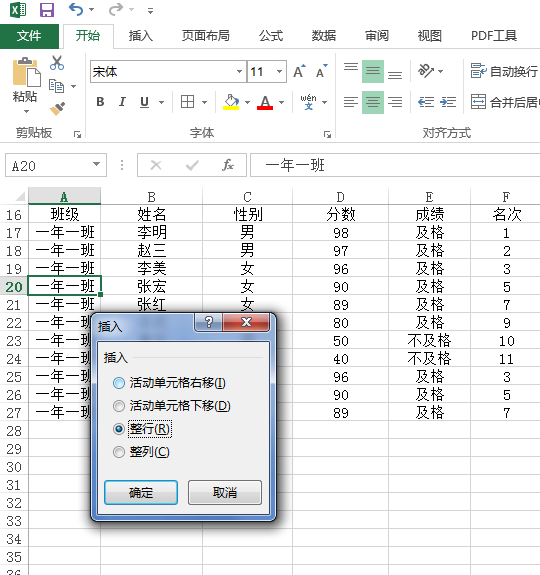Click the Paste (粘贴) clipboard icon
This screenshot has width=540, height=575.
point(26,72)
